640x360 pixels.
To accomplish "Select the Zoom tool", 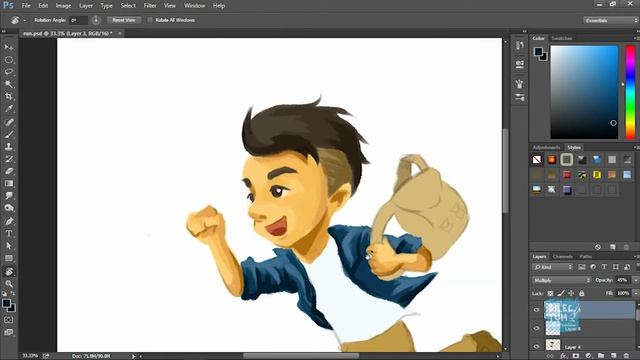I will point(9,284).
